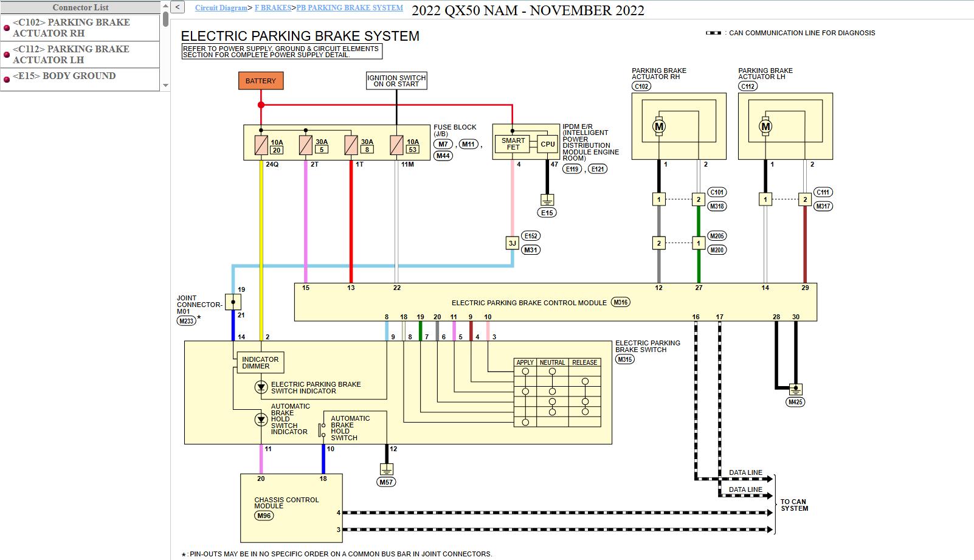Viewport: 974px width, 560px height.
Task: Click the APPLY column header in switch table
Action: 525,362
